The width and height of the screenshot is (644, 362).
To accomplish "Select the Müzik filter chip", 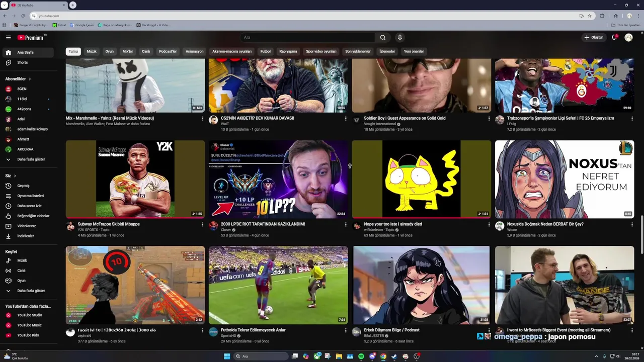I will point(92,51).
